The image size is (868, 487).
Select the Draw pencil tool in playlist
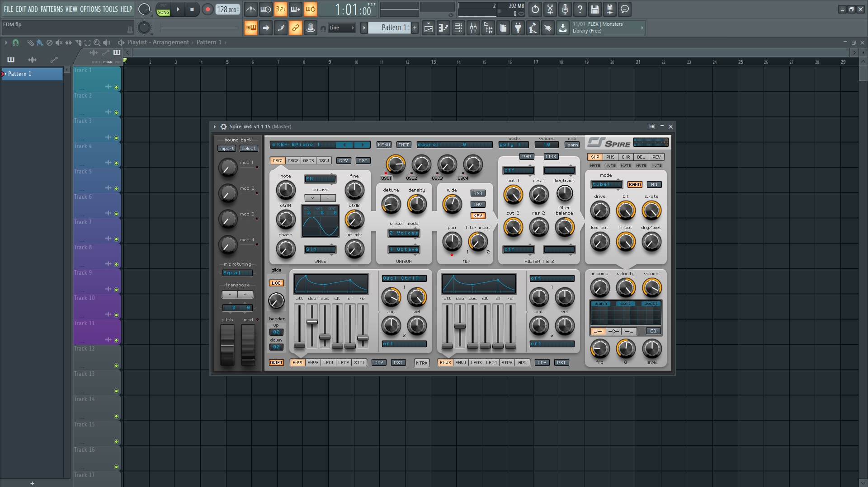pos(30,42)
